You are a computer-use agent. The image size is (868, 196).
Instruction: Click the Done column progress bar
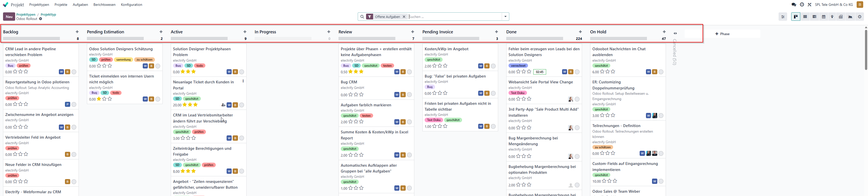tap(534, 39)
